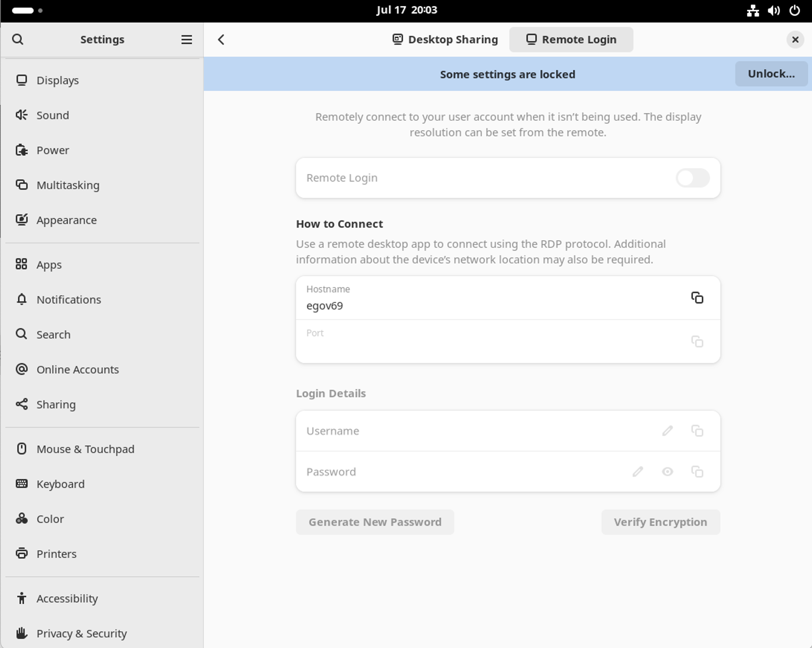812x648 pixels.
Task: Click the Verify Encryption button
Action: [x=660, y=522]
